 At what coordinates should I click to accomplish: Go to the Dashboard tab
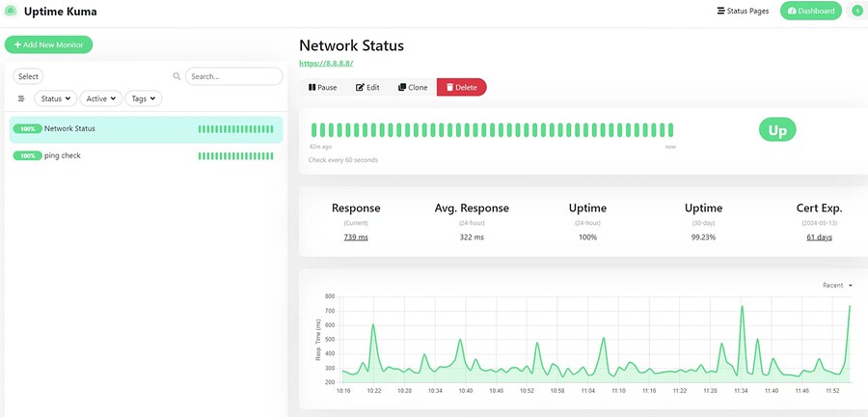tap(810, 11)
